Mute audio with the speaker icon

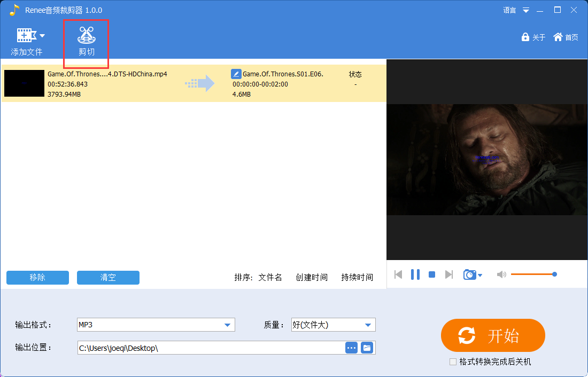click(x=501, y=274)
